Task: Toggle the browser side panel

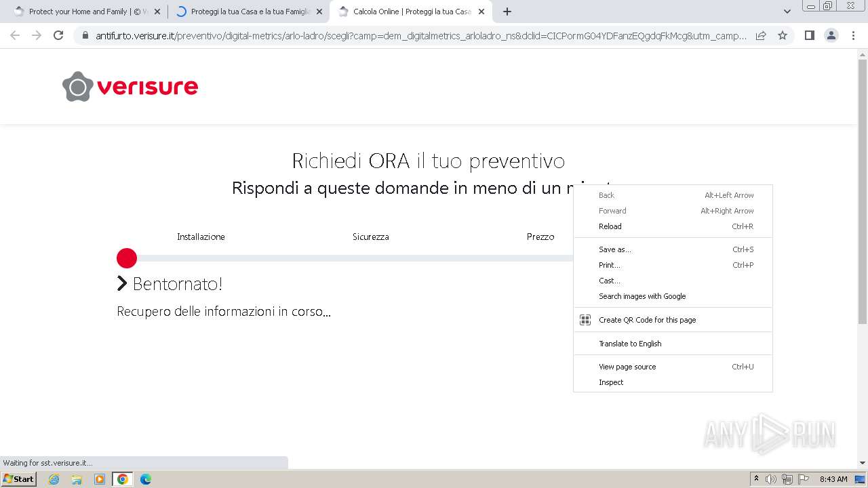Action: 809,36
